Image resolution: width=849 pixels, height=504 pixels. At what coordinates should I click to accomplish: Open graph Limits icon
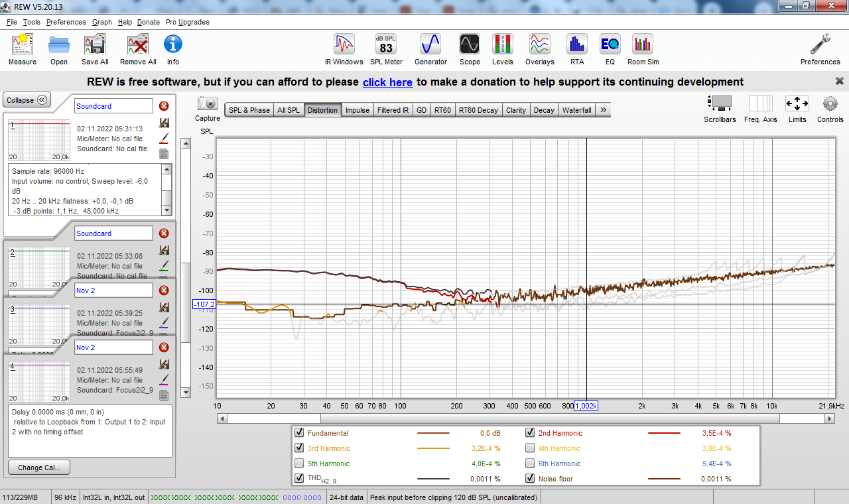click(797, 104)
